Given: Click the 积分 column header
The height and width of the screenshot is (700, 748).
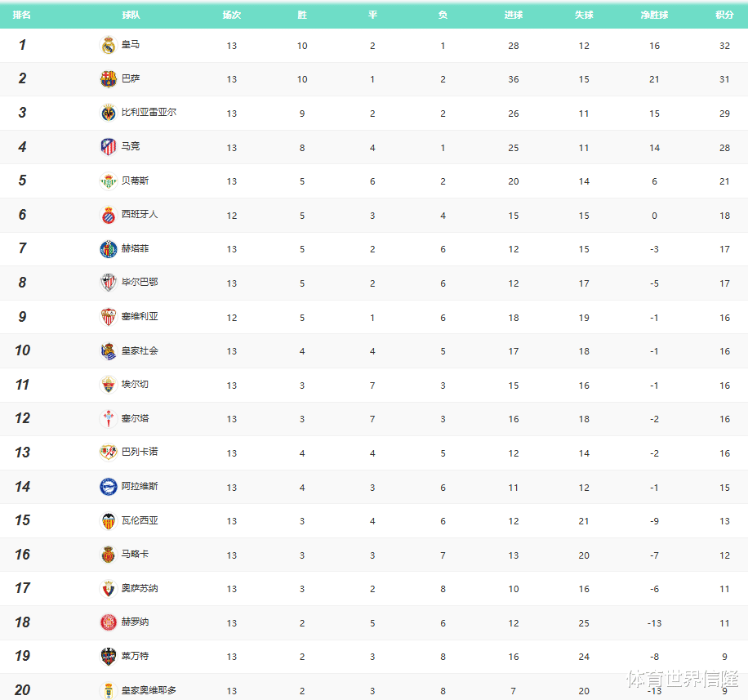Looking at the screenshot, I should [724, 15].
